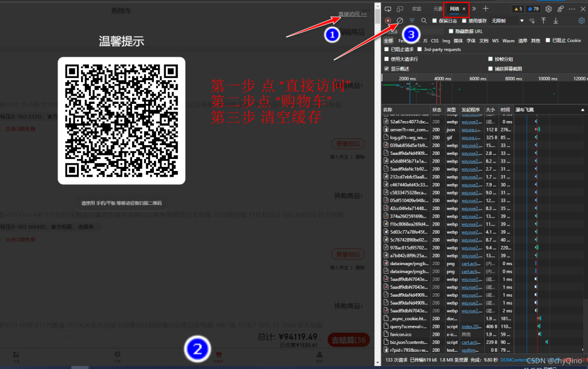Open wq.wa.c... initiator for server?t request
This screenshot has width=588, height=369.
(x=471, y=130)
